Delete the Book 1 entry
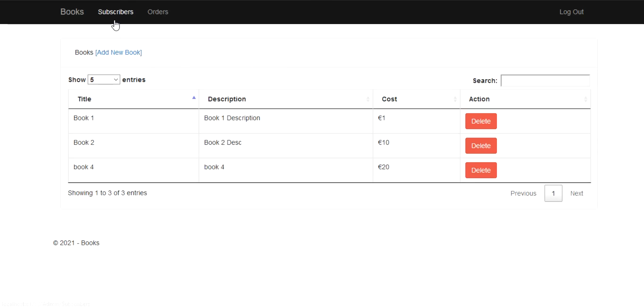Image resolution: width=644 pixels, height=308 pixels. point(481,121)
